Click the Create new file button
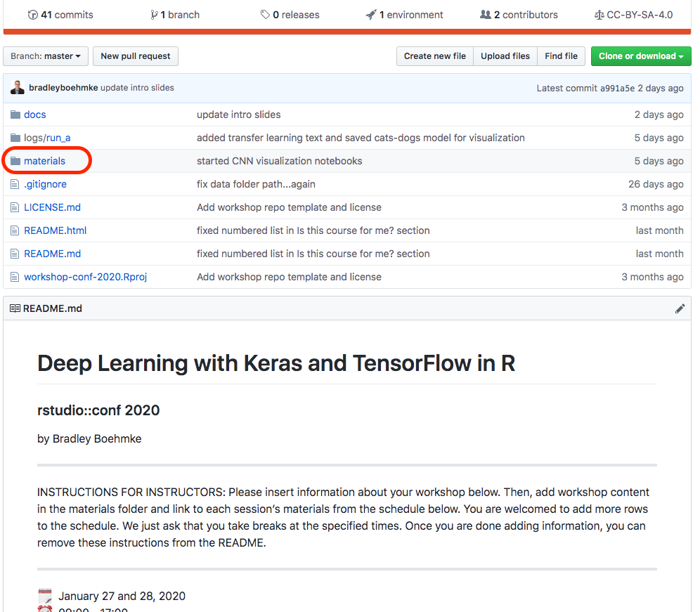700x612 pixels. [435, 56]
